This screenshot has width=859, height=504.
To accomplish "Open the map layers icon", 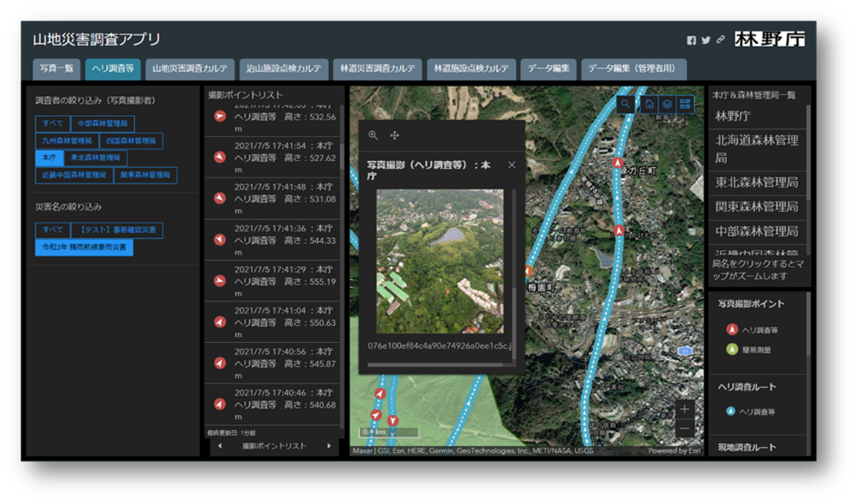I will tap(668, 104).
